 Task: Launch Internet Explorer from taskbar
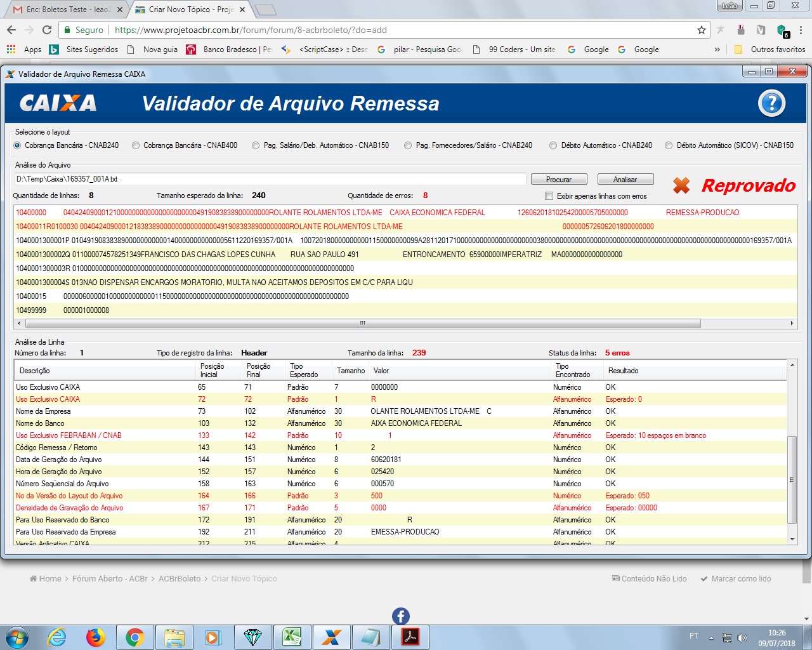57,637
